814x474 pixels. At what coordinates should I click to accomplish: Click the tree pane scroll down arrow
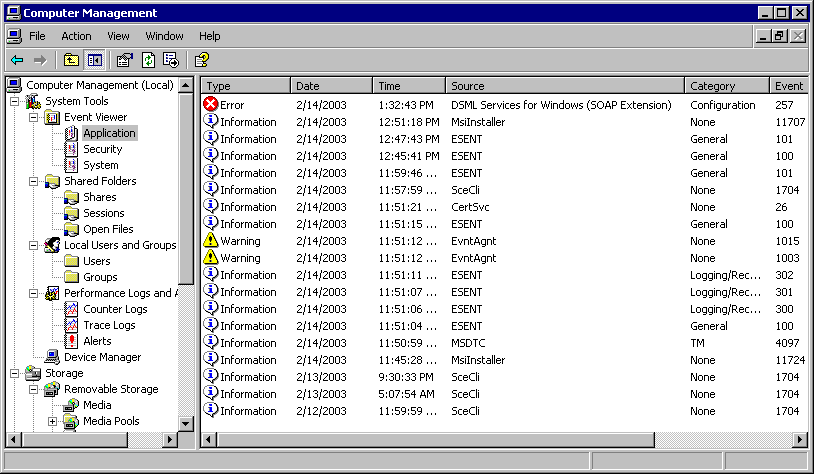click(x=186, y=424)
